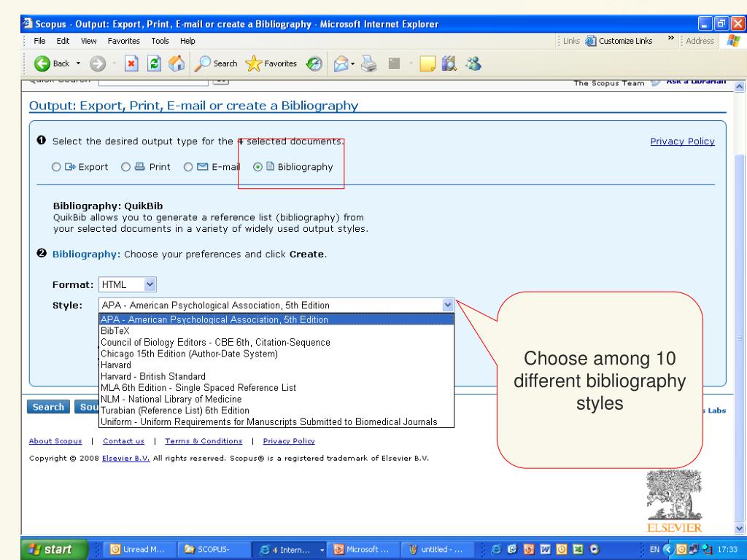The width and height of the screenshot is (747, 560).
Task: Launch Excel from the Quick Launch bar
Action: (x=578, y=549)
